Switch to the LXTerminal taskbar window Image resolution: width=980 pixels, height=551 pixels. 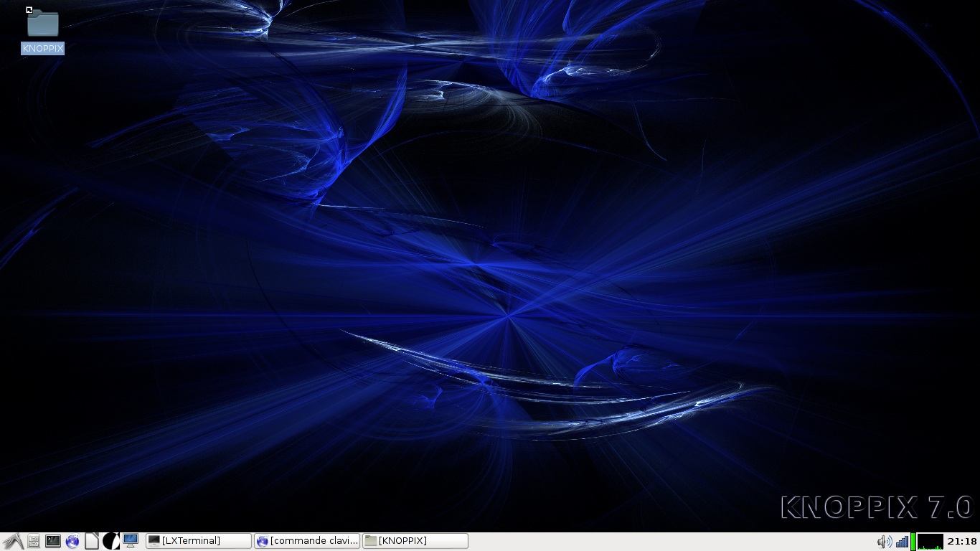(199, 541)
